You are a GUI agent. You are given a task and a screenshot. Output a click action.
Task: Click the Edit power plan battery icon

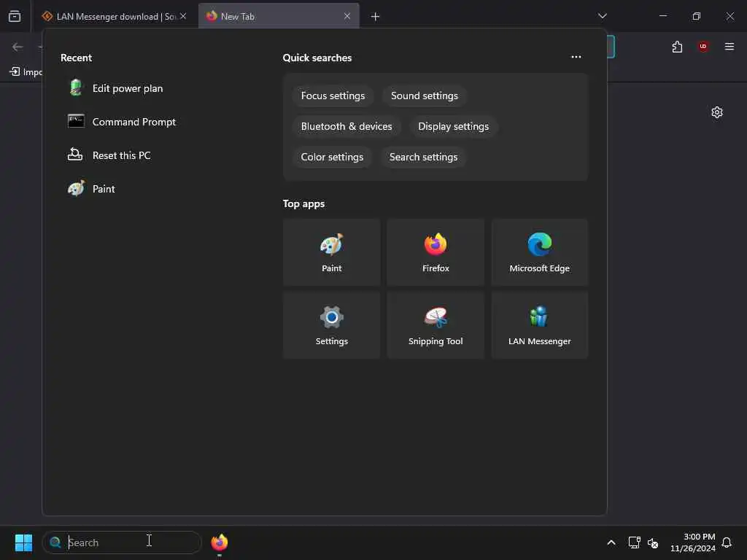(76, 88)
